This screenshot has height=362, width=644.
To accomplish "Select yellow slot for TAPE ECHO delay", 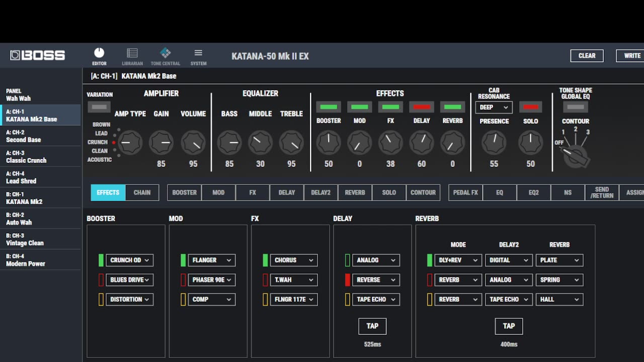I will tap(347, 299).
